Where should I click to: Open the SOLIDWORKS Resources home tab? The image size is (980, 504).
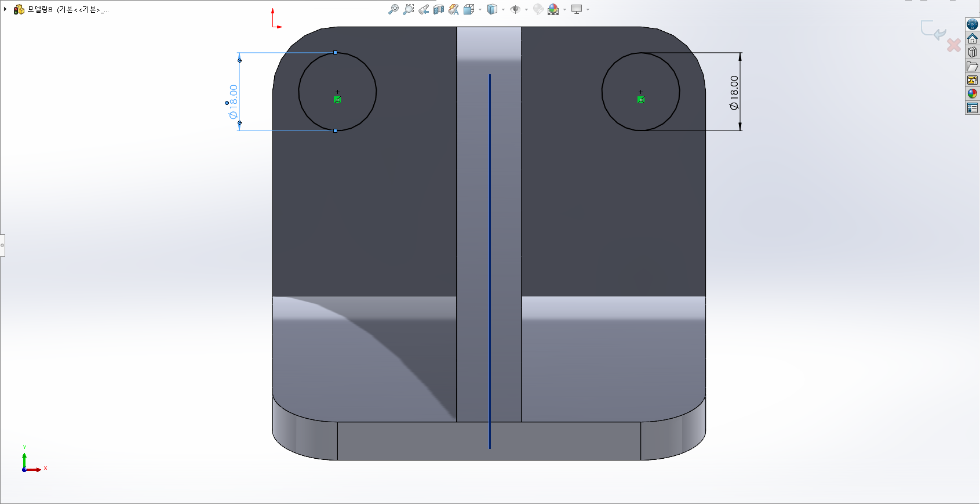click(972, 38)
